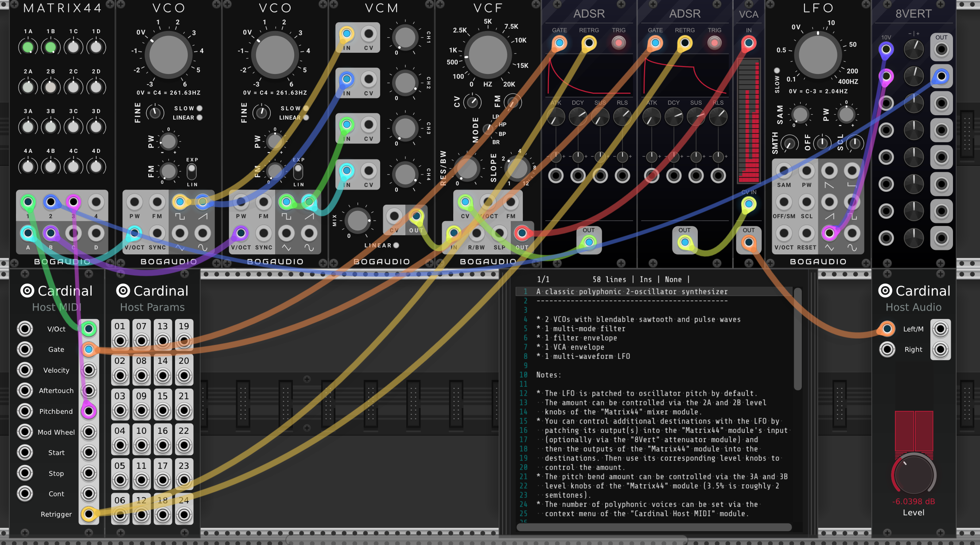Click the Mod Wheel output jack on Host MIDI
Viewport: 980px width, 545px height.
89,432
